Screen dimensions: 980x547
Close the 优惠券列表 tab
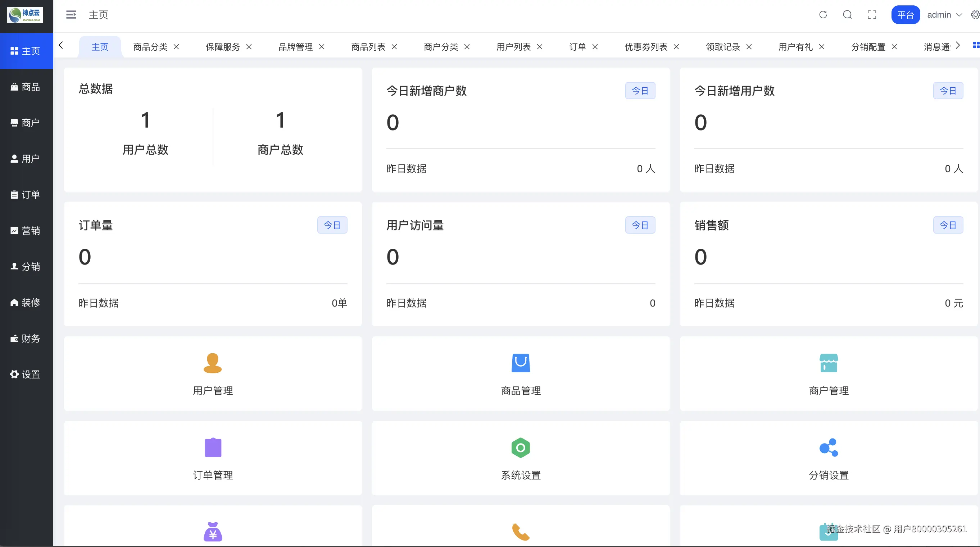pyautogui.click(x=676, y=47)
